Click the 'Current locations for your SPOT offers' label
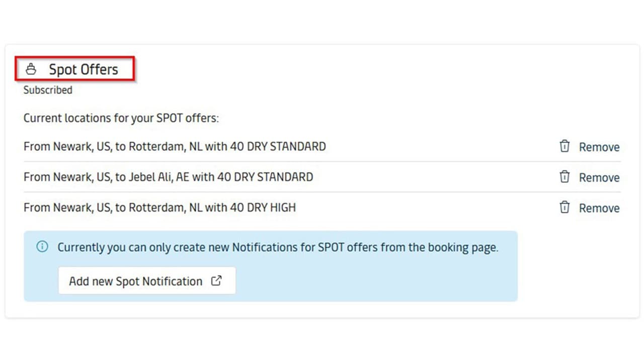644x362 pixels. click(x=121, y=119)
